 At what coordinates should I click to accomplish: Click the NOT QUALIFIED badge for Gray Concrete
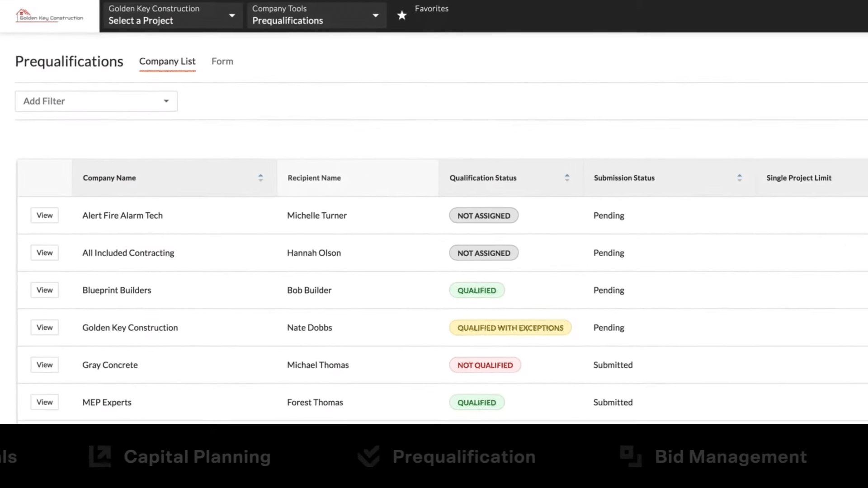[485, 365]
